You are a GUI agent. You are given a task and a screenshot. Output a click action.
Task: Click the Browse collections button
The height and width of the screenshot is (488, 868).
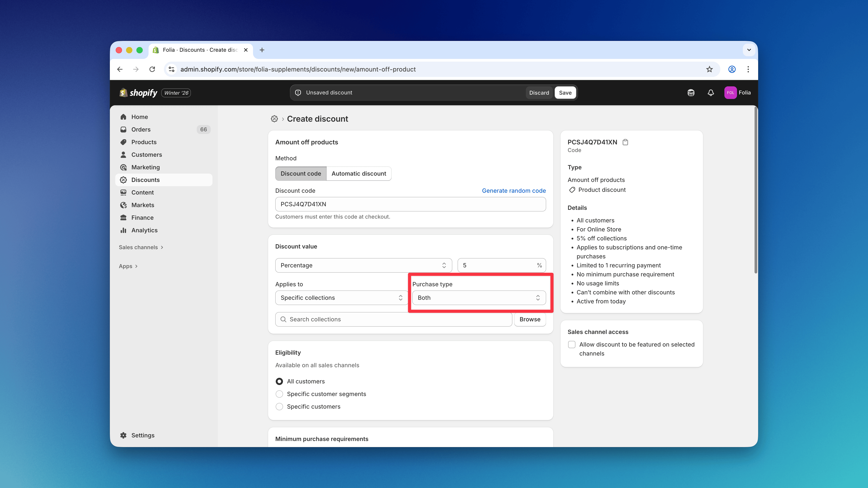click(530, 319)
